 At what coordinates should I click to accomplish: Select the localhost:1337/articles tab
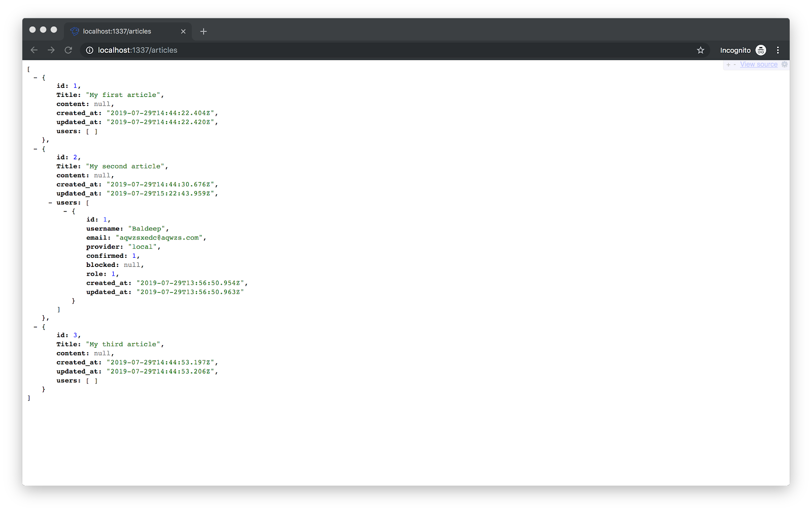pyautogui.click(x=128, y=31)
